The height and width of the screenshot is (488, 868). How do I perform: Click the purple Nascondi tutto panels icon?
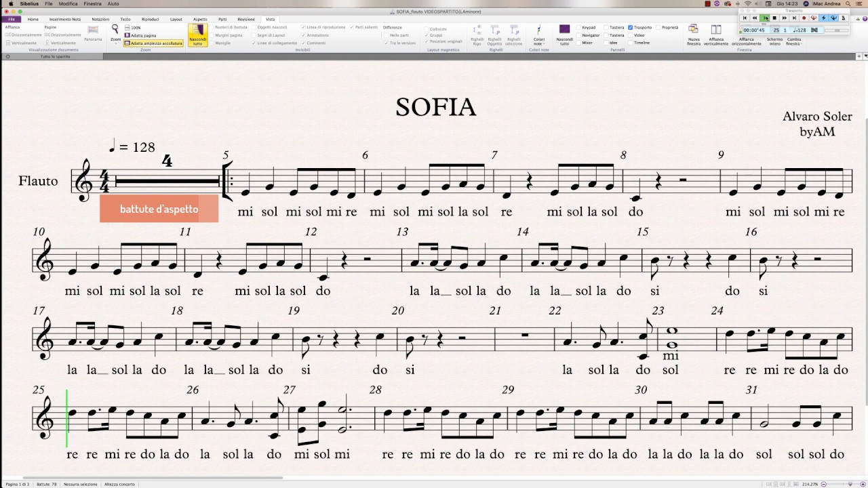pyautogui.click(x=564, y=29)
